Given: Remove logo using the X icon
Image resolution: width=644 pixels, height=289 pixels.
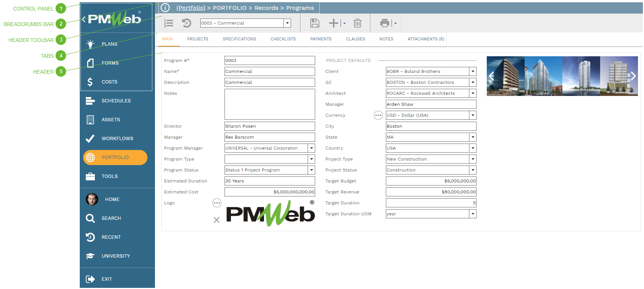Looking at the screenshot, I should (x=217, y=220).
